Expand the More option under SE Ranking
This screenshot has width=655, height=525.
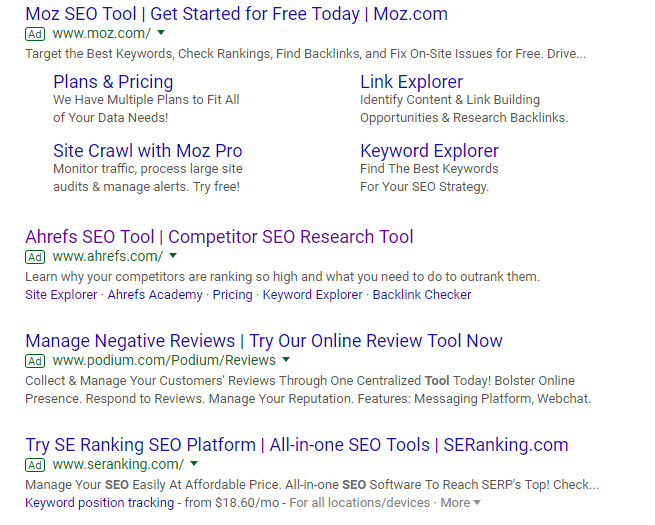tap(460, 502)
